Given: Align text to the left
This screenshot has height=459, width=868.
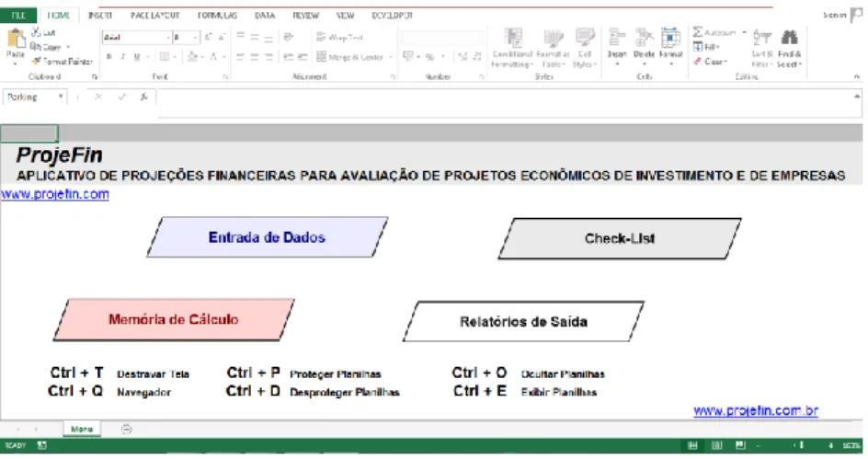Looking at the screenshot, I should pyautogui.click(x=241, y=56).
